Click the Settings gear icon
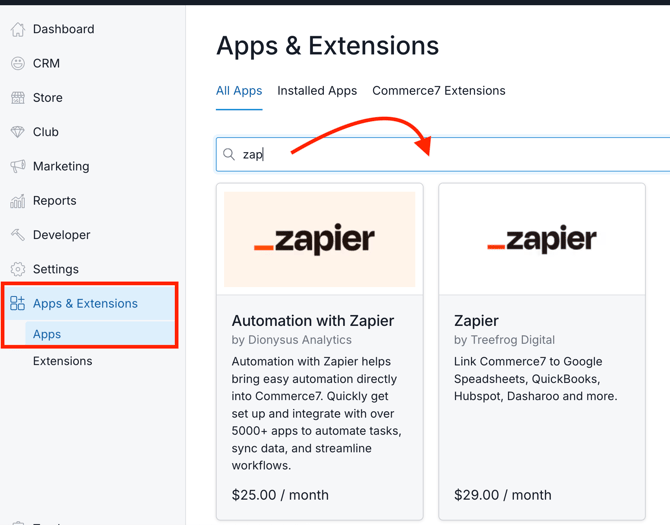The width and height of the screenshot is (670, 525). point(18,269)
